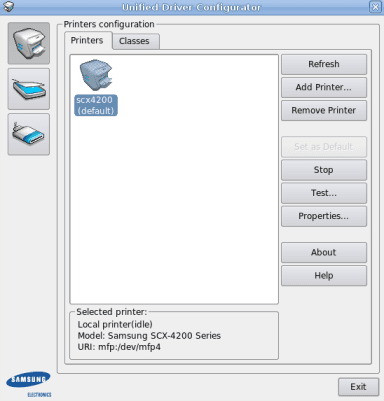Open the Scanners configuration sidebar icon

tap(29, 89)
